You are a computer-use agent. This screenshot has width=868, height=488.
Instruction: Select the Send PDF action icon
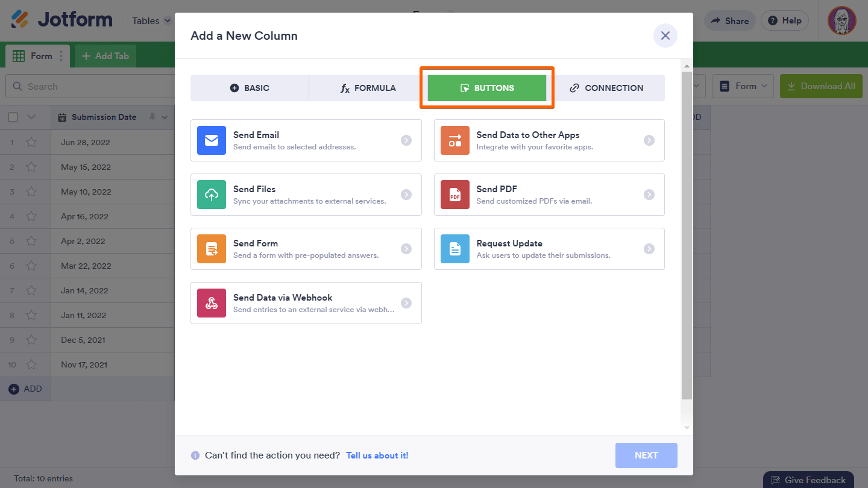click(x=454, y=195)
